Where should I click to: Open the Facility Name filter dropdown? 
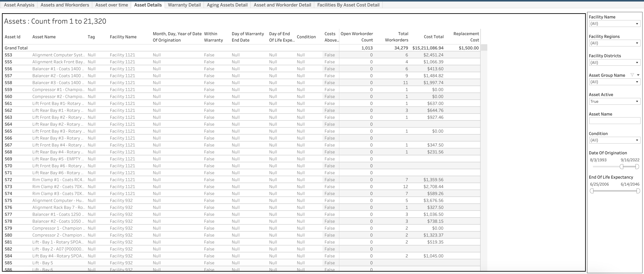tap(615, 24)
